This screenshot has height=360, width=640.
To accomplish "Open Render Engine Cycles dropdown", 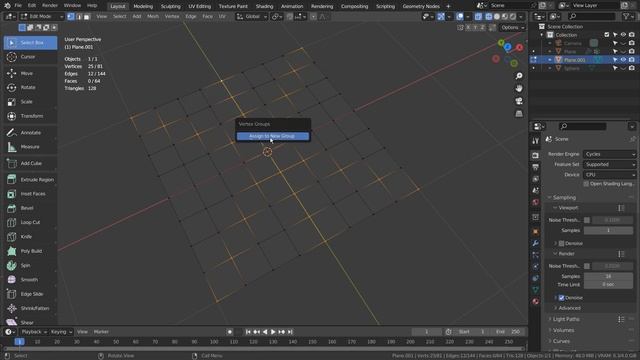I will point(609,154).
